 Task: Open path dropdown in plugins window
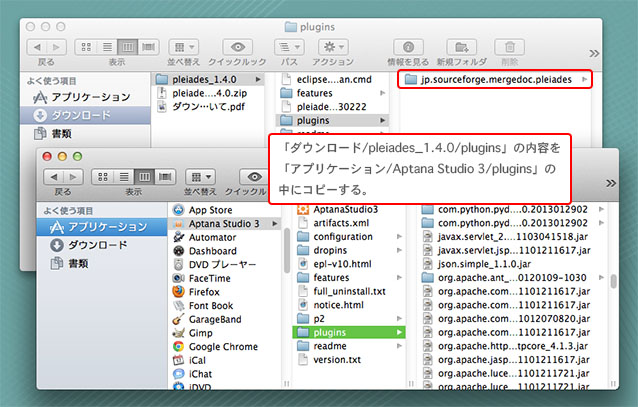(289, 47)
